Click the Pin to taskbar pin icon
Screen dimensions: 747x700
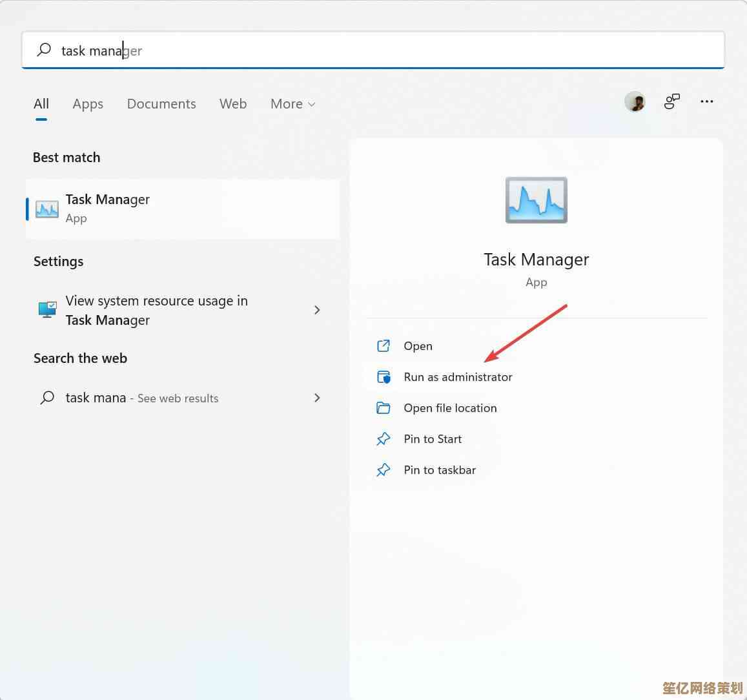point(384,470)
